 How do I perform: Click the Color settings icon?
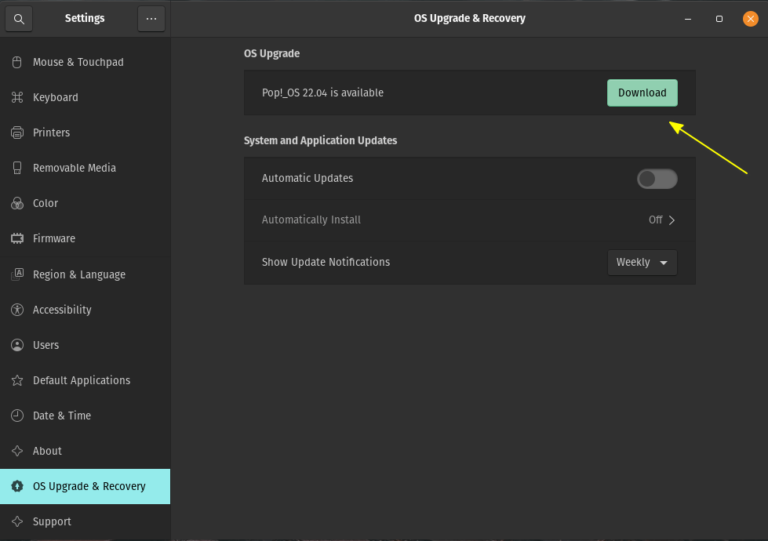point(17,203)
